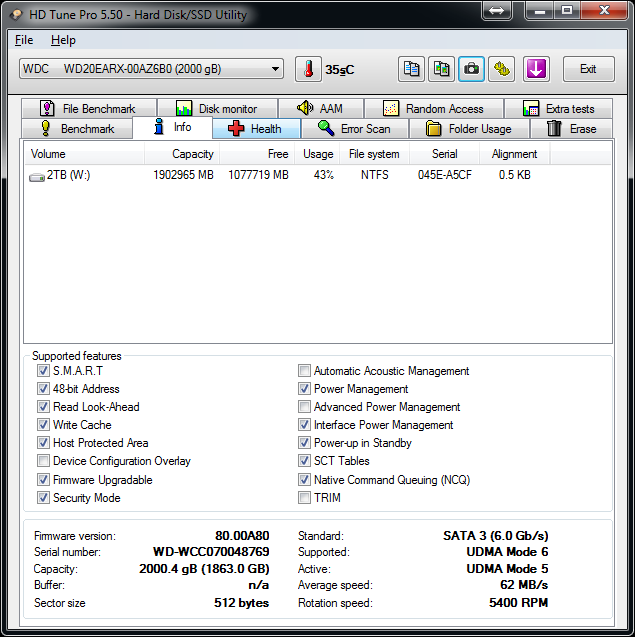
Task: Toggle the TRIM checkbox
Action: (x=304, y=497)
